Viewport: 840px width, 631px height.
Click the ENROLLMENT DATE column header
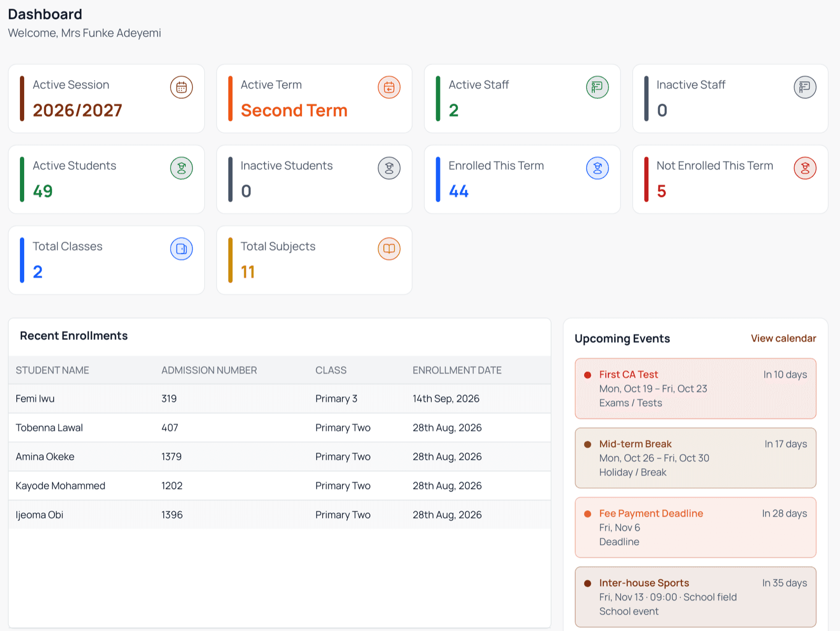coord(457,370)
